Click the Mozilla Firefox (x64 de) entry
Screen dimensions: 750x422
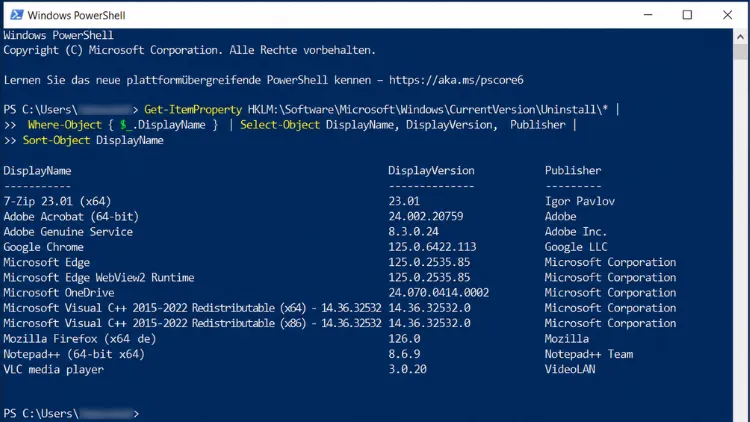tap(80, 339)
